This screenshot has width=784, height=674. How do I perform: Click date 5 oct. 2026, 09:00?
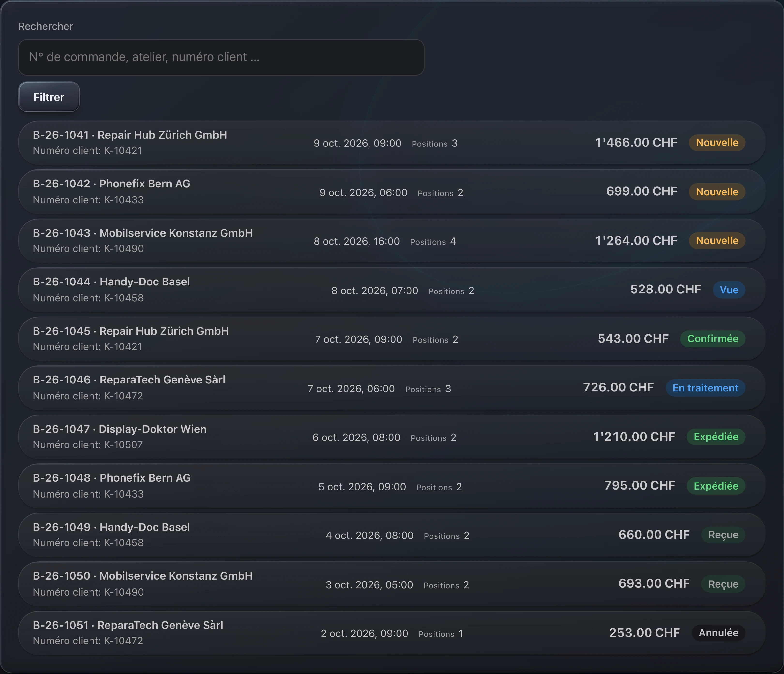tap(362, 487)
